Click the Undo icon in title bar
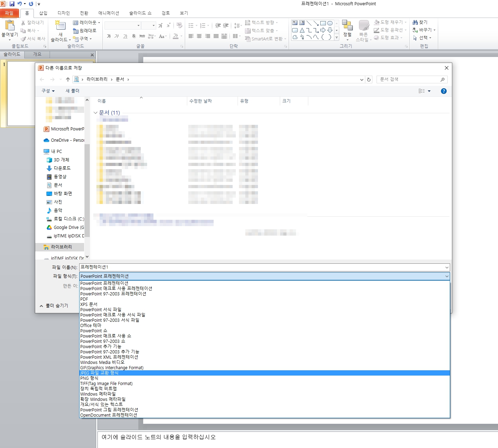Viewport: 498px width, 448px height. 20,4
